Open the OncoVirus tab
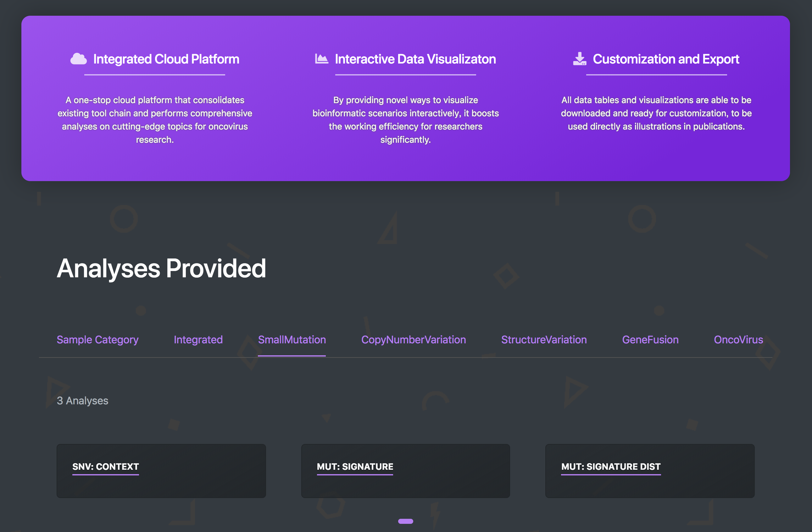Image resolution: width=812 pixels, height=532 pixels. 738,340
